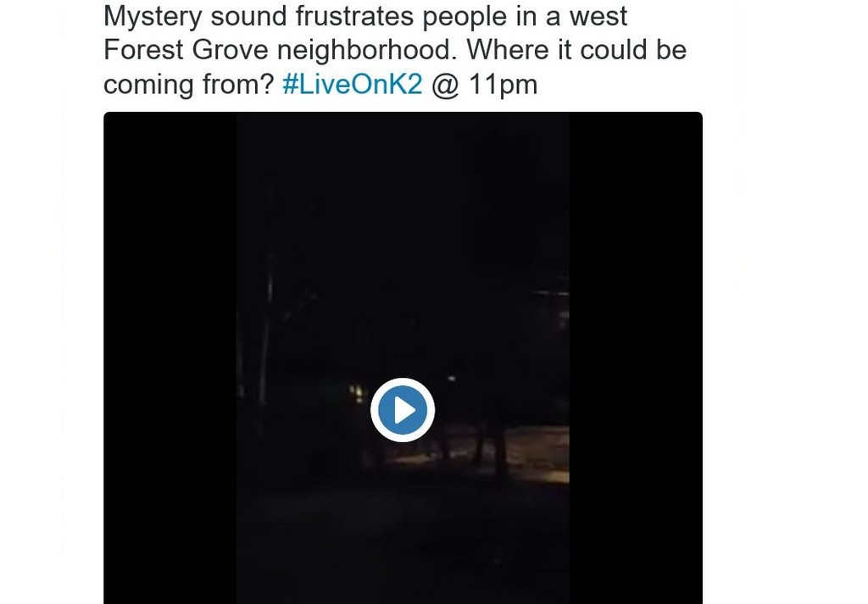Click the dark road at the video's bottom
868x604 pixels.
tap(403, 542)
